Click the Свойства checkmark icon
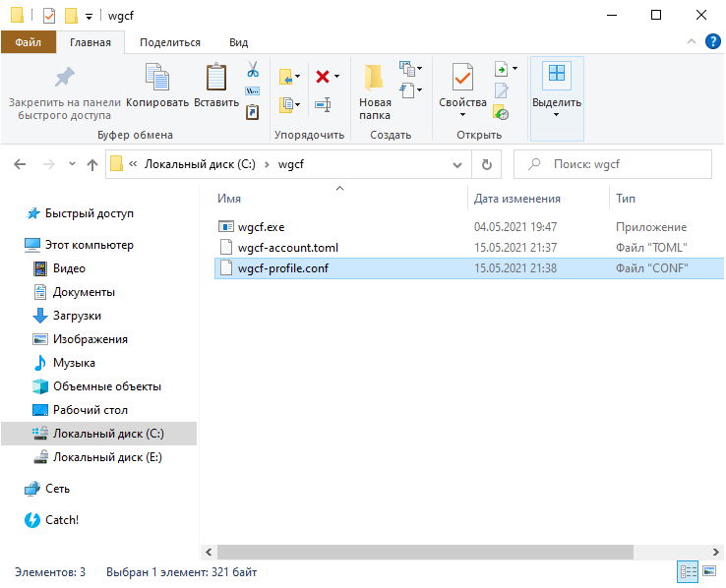This screenshot has height=588, width=726. pyautogui.click(x=462, y=77)
